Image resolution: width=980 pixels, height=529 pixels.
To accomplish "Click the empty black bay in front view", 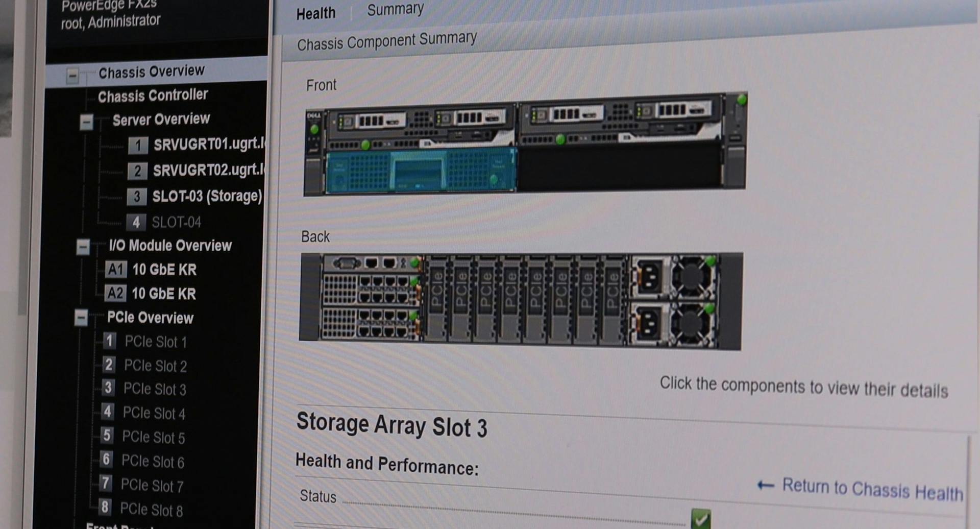I will pos(621,166).
